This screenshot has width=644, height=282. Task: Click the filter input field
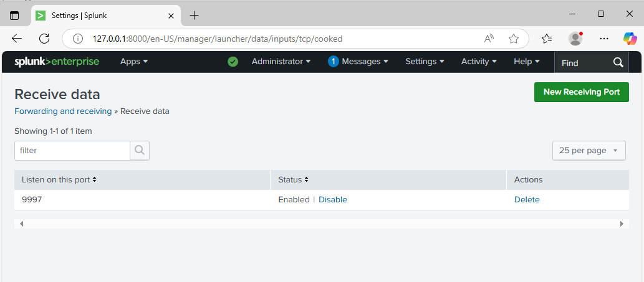(x=72, y=151)
